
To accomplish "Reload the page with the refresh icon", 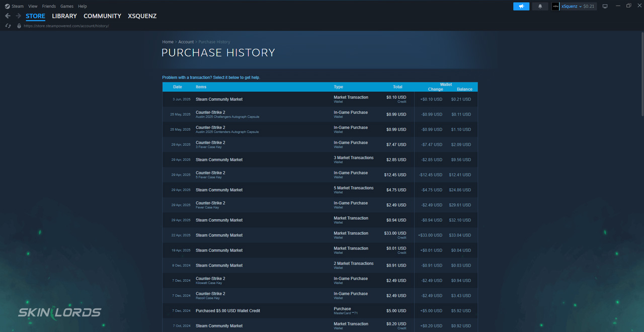I will [8, 26].
